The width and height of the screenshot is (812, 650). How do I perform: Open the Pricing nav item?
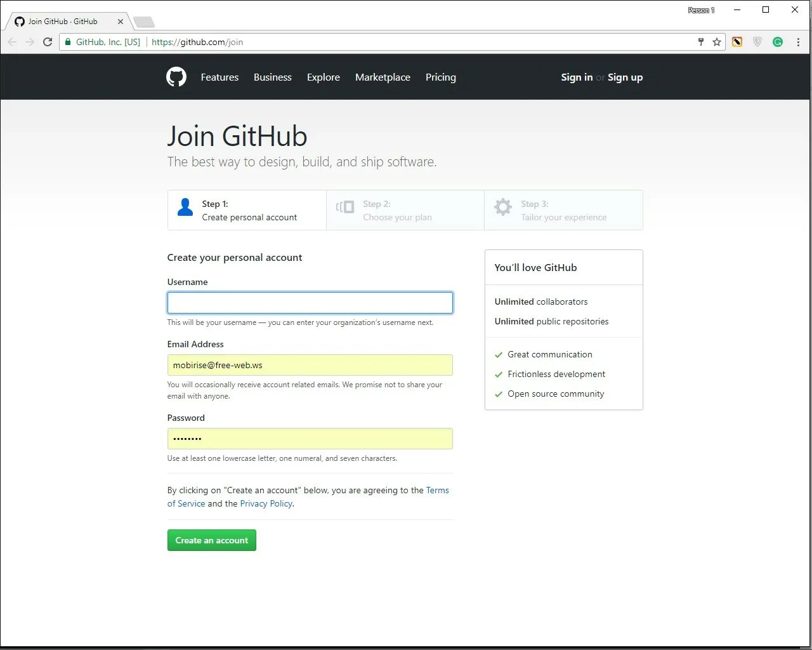pos(441,77)
